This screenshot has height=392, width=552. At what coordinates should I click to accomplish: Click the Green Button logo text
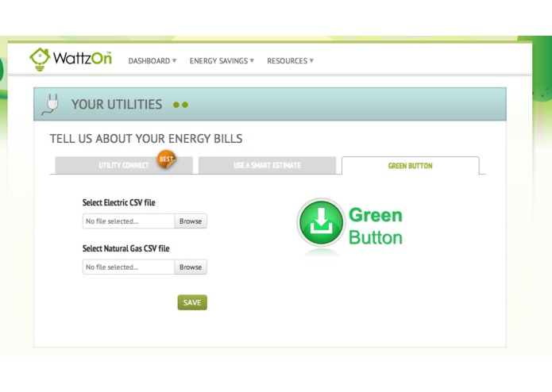pyautogui.click(x=375, y=226)
